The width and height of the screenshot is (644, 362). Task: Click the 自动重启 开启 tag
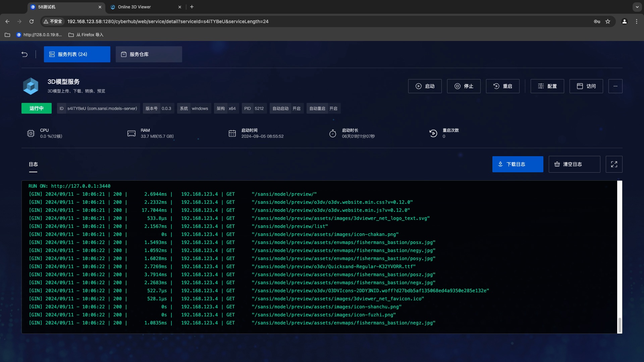tap(323, 108)
